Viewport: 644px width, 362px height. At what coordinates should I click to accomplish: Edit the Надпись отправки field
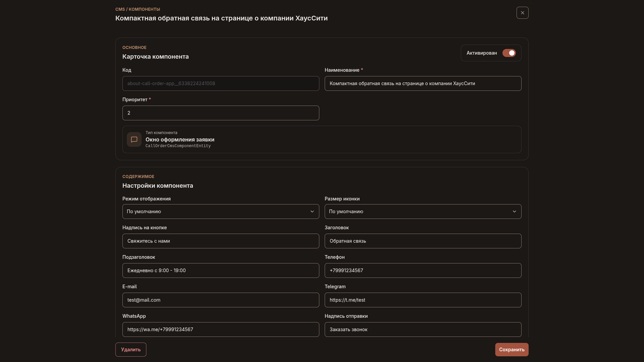click(x=423, y=329)
